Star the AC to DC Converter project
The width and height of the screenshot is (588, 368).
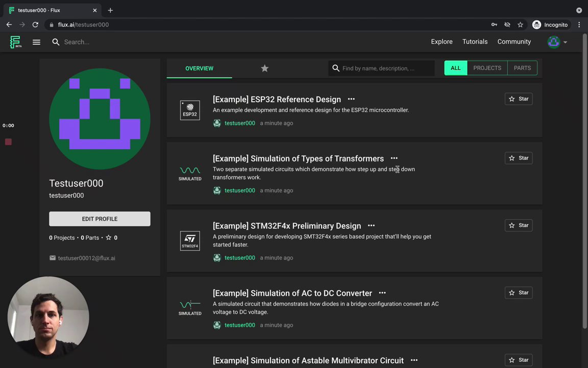click(x=518, y=292)
